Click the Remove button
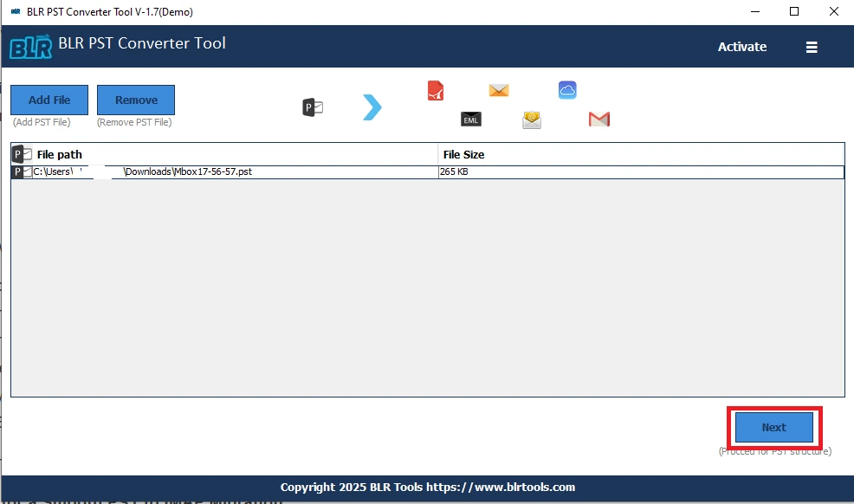Image resolution: width=854 pixels, height=504 pixels. point(136,100)
